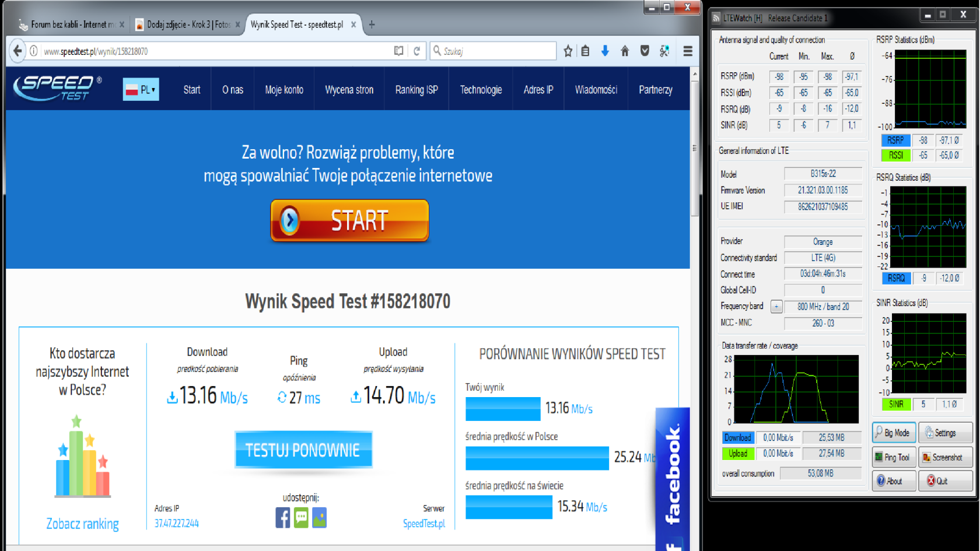Click Connect time value
This screenshot has height=551, width=980.
823,273
